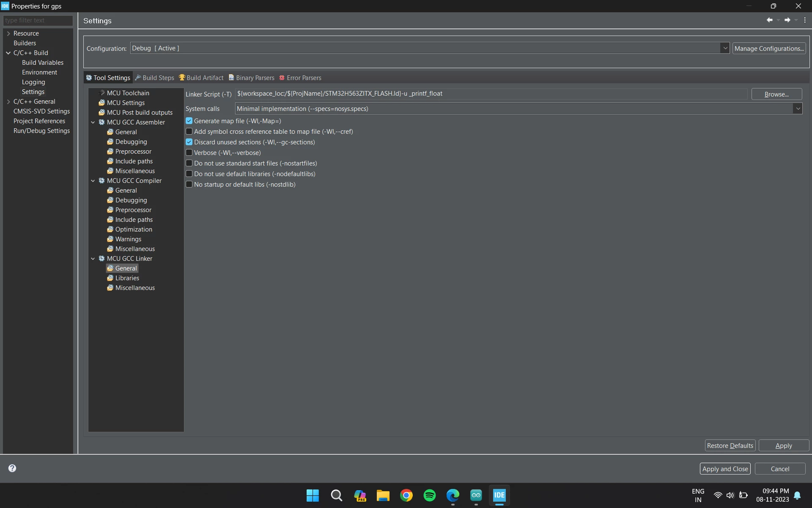Expand the Resource tree node
The image size is (812, 508).
(x=8, y=33)
